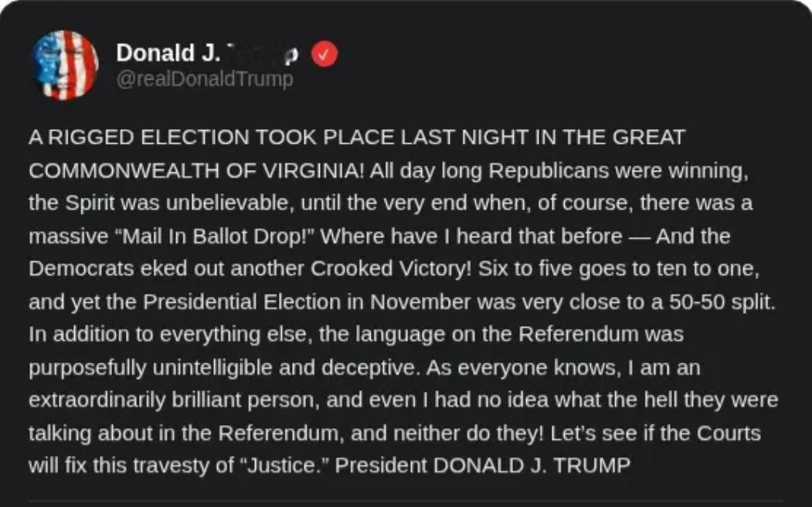This screenshot has height=507, width=812.
Task: Click the phrase "Mail In Ballot Drop!"
Action: coord(214,236)
